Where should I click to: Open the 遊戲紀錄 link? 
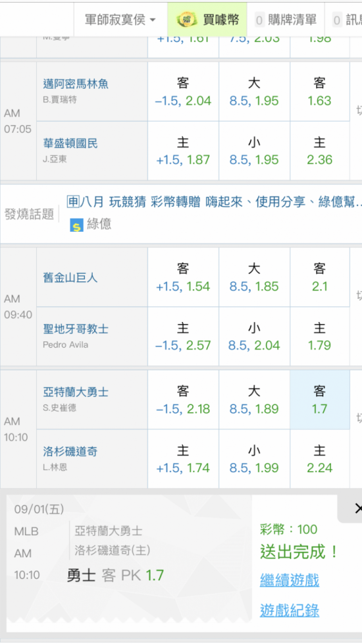pyautogui.click(x=290, y=611)
